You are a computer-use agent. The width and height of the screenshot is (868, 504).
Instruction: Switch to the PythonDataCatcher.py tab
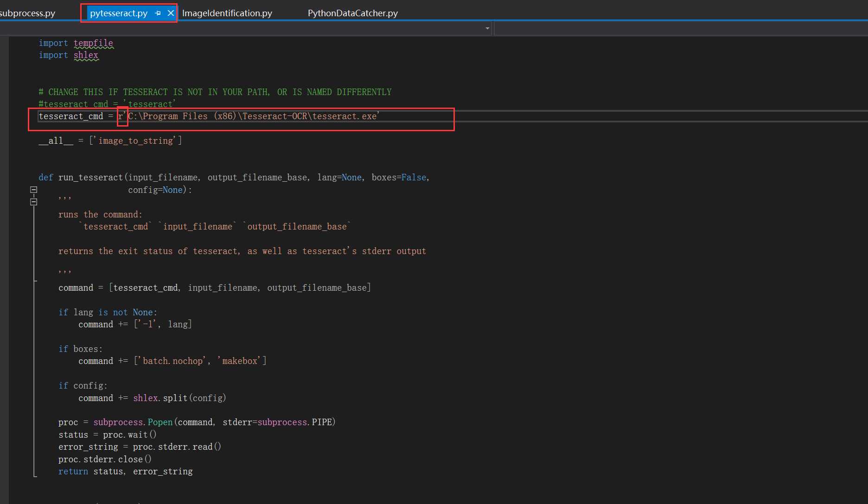coord(353,13)
